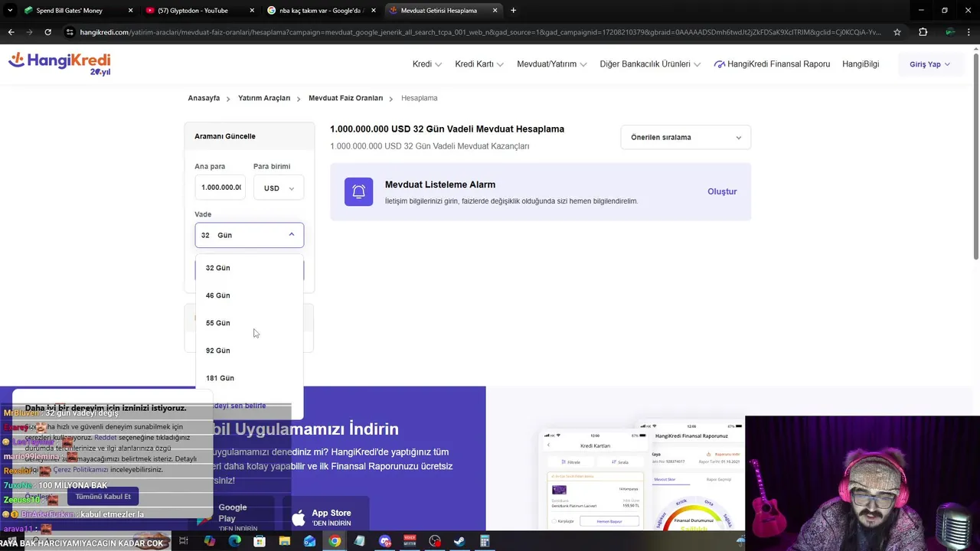Image resolution: width=980 pixels, height=551 pixels.
Task: Click the browser address bar URL
Action: (x=480, y=32)
